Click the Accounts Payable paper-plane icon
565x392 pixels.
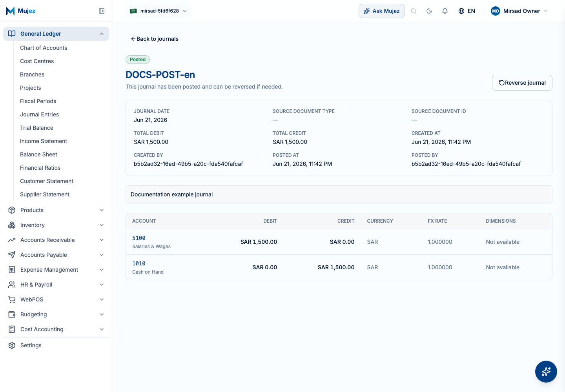coord(12,255)
